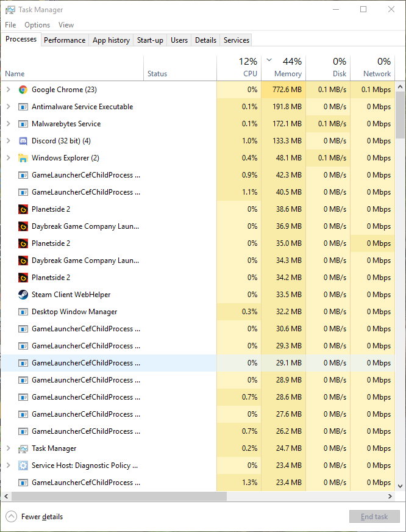
Task: Click the Windows Explorer folder icon
Action: [x=23, y=158]
